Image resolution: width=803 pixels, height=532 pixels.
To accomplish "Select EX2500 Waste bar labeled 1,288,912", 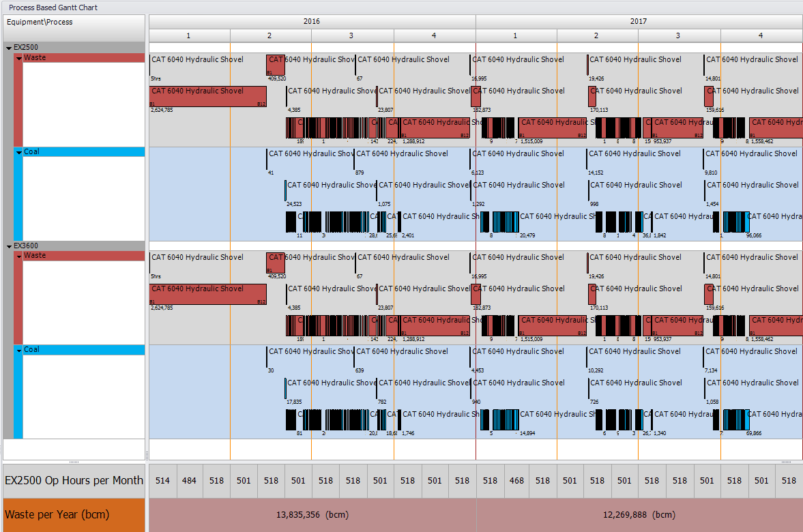I will point(435,128).
